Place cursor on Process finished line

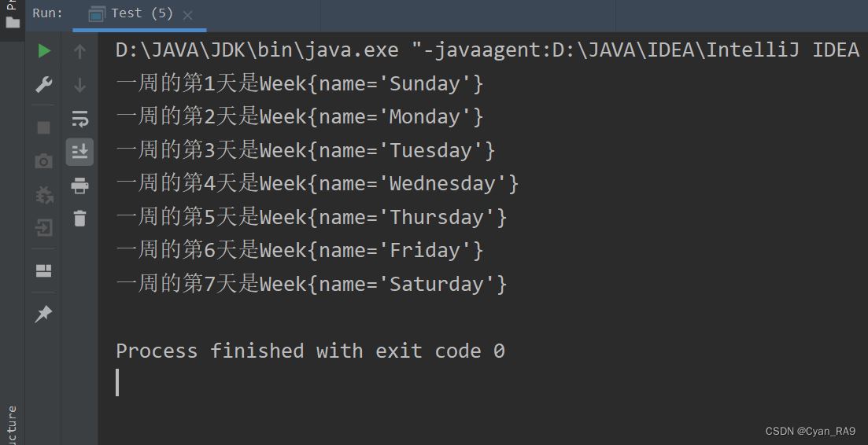click(310, 351)
